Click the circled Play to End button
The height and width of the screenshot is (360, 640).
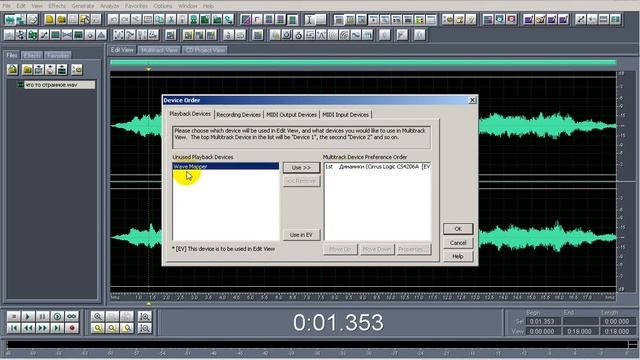(x=58, y=316)
